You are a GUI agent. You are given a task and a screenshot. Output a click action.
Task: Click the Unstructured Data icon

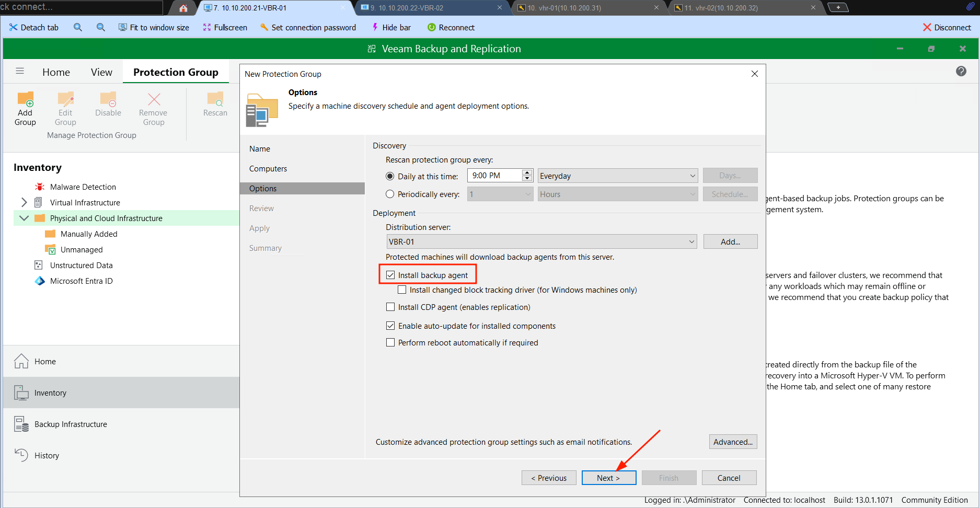point(38,265)
